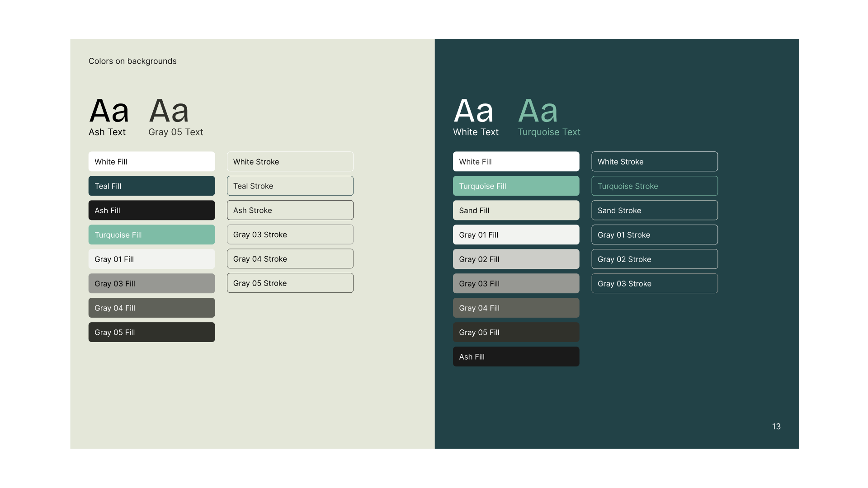Select Gray 01 Fill on the dark teal panel
This screenshot has height=488, width=868.
click(x=516, y=235)
